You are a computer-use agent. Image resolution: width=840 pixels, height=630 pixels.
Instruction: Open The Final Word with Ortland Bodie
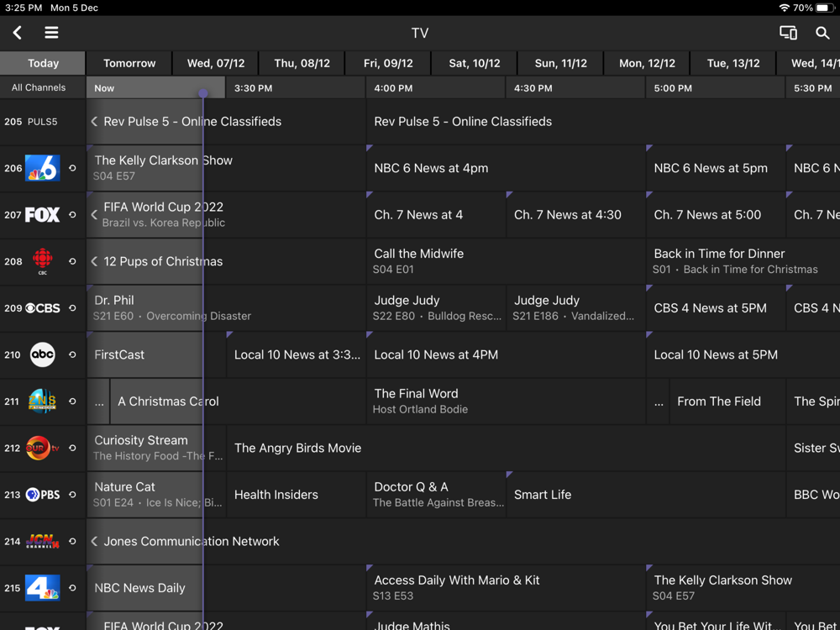pyautogui.click(x=505, y=402)
